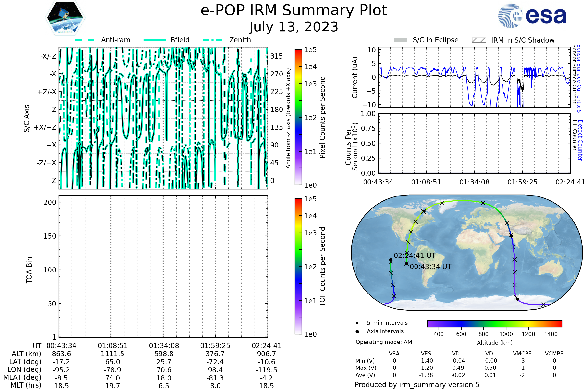This screenshot has width=588, height=392.
Task: Click the Bfield solid legend line
Action: coord(155,40)
